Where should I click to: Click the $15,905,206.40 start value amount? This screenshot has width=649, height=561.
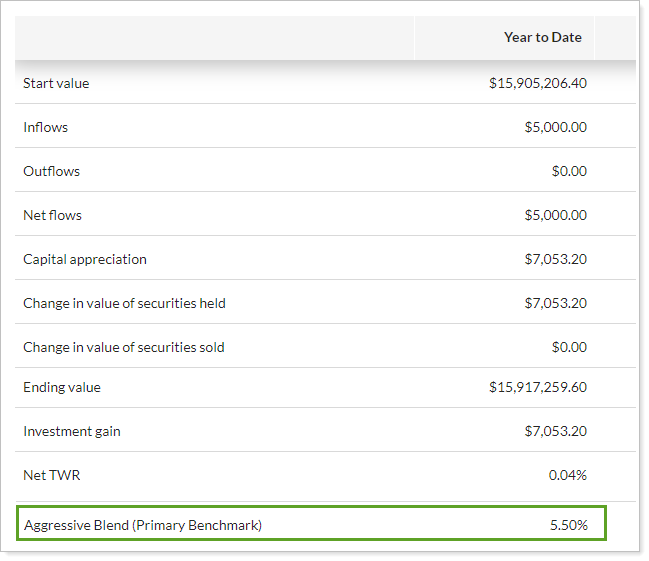click(538, 83)
